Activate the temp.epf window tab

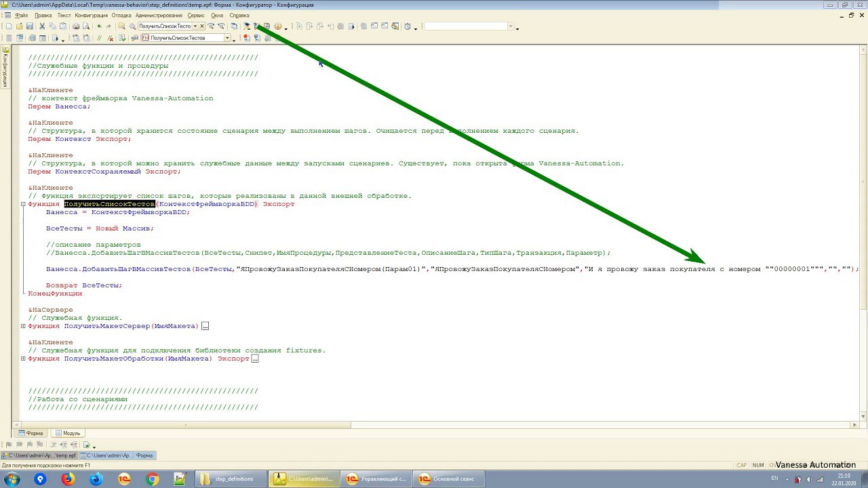(39, 455)
